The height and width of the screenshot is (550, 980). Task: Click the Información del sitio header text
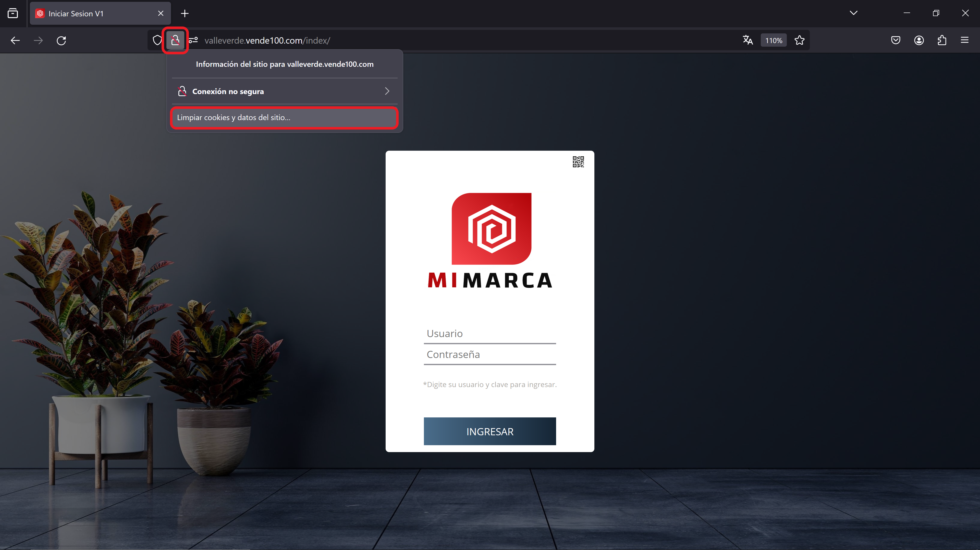[285, 64]
